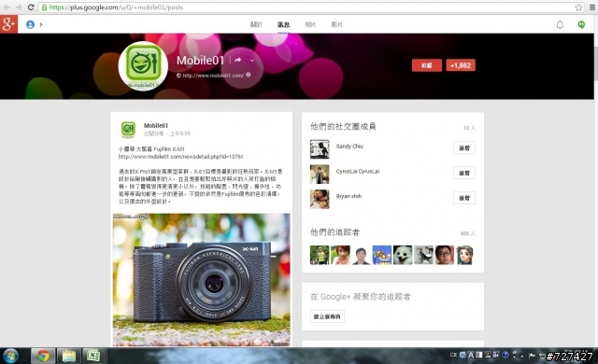Select the posts tab
Viewport: 598px width, 364px height.
coord(283,25)
